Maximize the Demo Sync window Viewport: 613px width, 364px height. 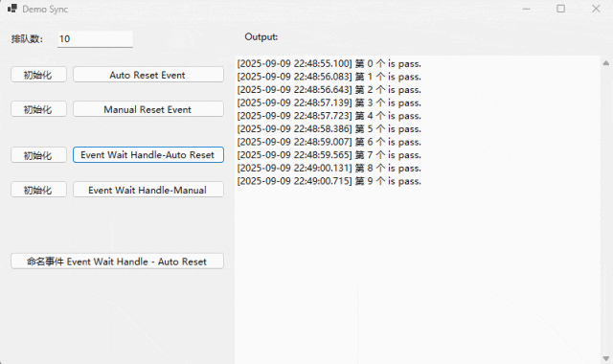click(x=560, y=9)
